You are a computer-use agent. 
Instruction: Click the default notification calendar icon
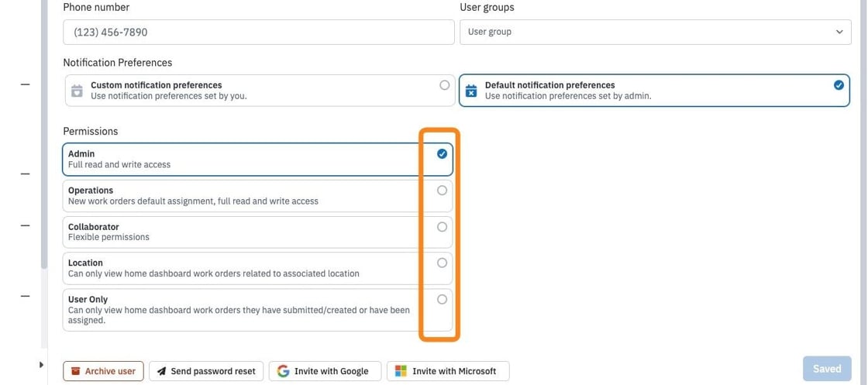tap(471, 91)
